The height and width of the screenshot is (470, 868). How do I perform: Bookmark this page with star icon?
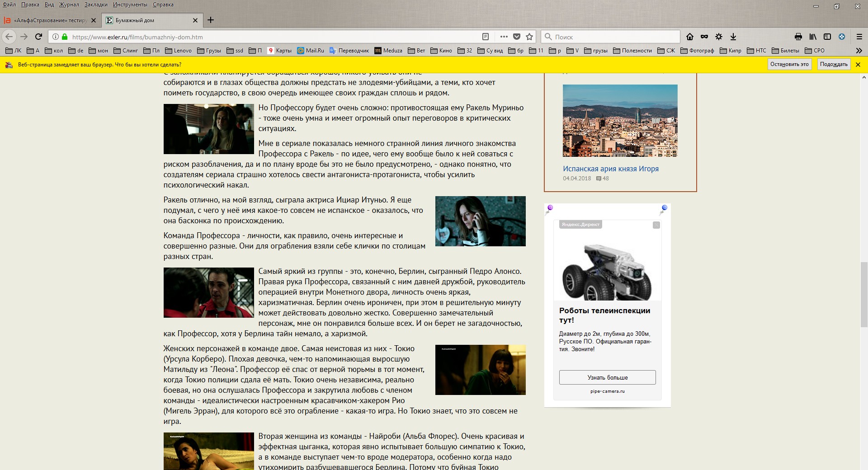point(529,37)
